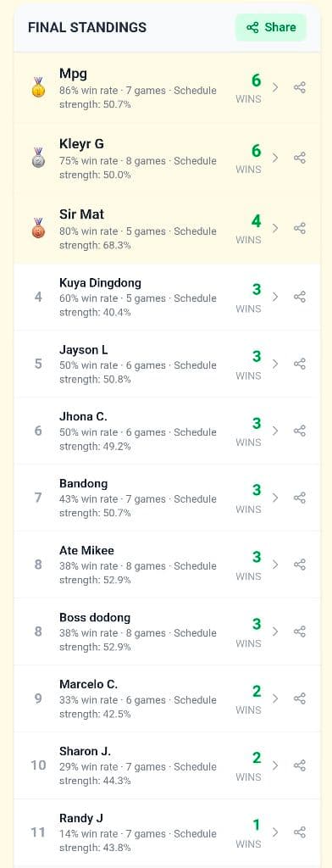Select the Kuya Dingdong player name
Image resolution: width=332 pixels, height=868 pixels.
pyautogui.click(x=100, y=283)
